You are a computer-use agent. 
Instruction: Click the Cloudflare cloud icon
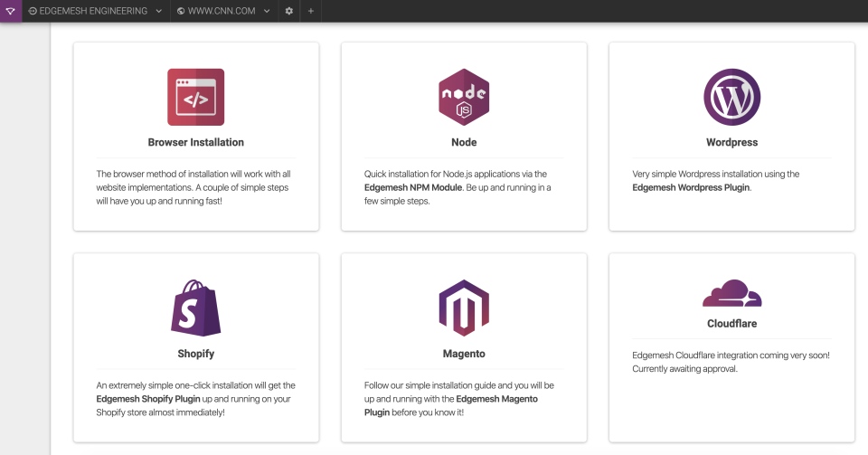(731, 294)
